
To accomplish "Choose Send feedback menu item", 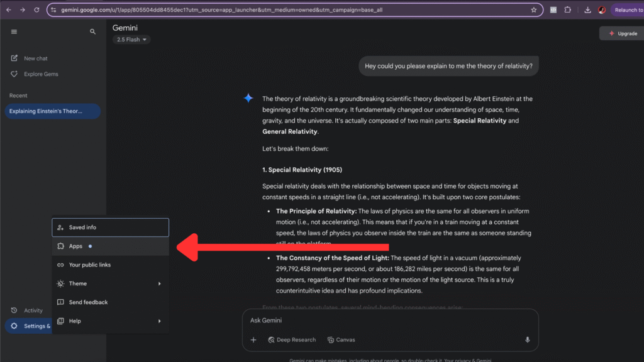I will 111,302.
